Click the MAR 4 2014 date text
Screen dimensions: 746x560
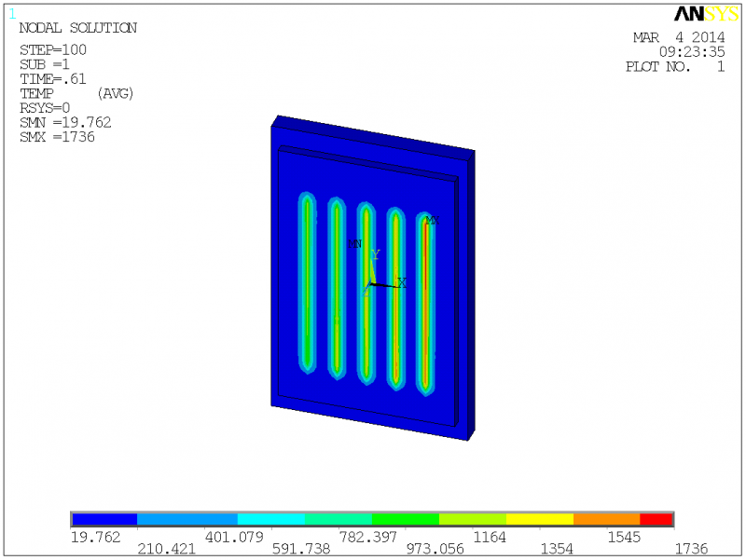pos(679,37)
